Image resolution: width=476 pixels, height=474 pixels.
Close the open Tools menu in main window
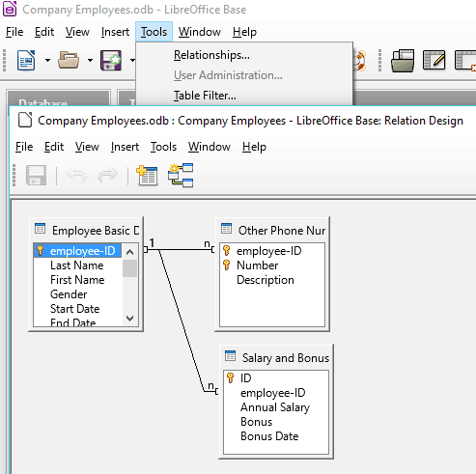pyautogui.click(x=154, y=32)
